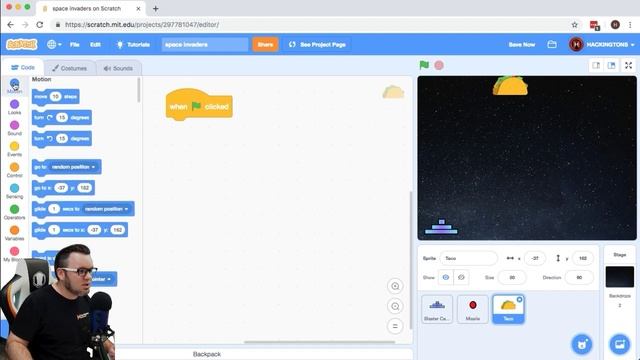
Task: Click the turn counterclockwise 15 degrees block
Action: click(62, 139)
